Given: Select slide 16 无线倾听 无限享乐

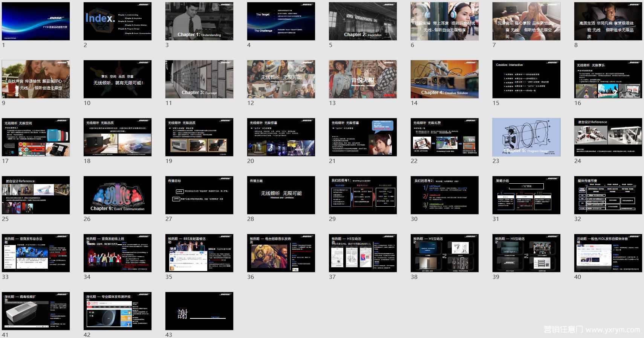Looking at the screenshot, I should (608, 79).
